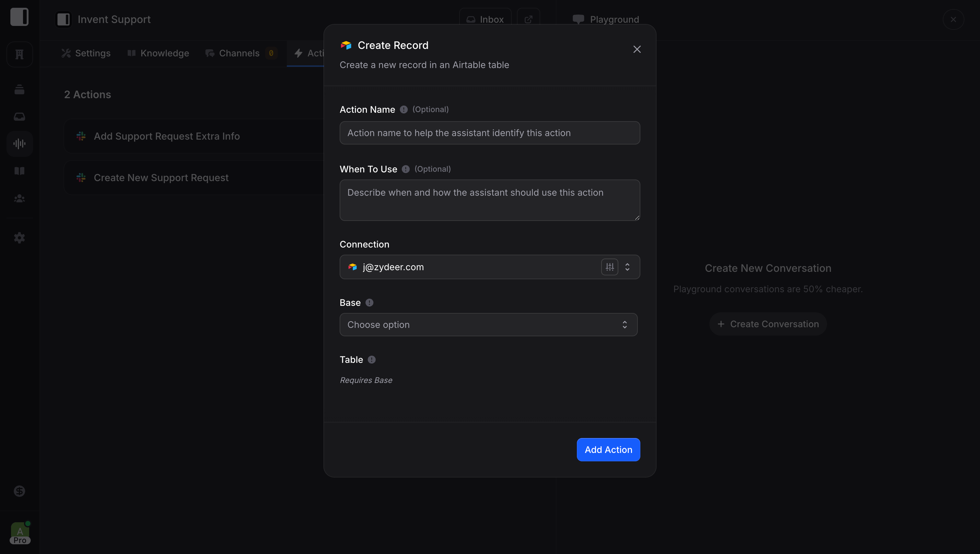980x554 pixels.
Task: Click the info icon next to When To Use
Action: pos(406,169)
